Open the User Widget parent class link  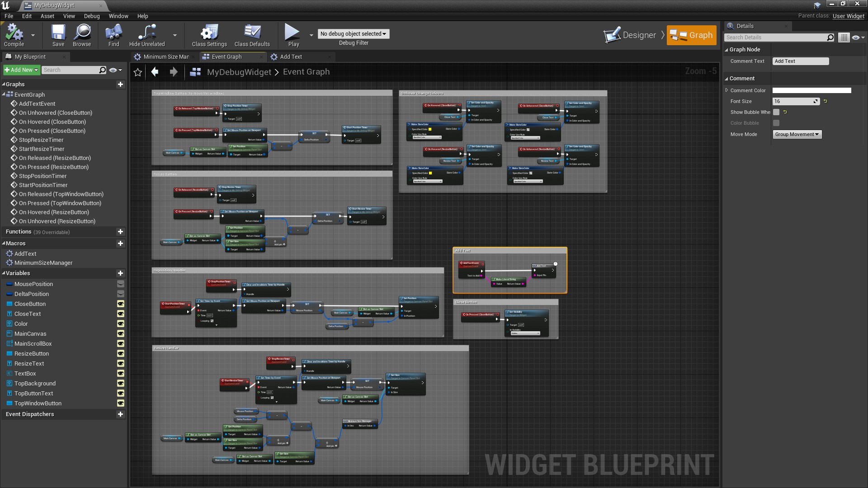coord(849,16)
